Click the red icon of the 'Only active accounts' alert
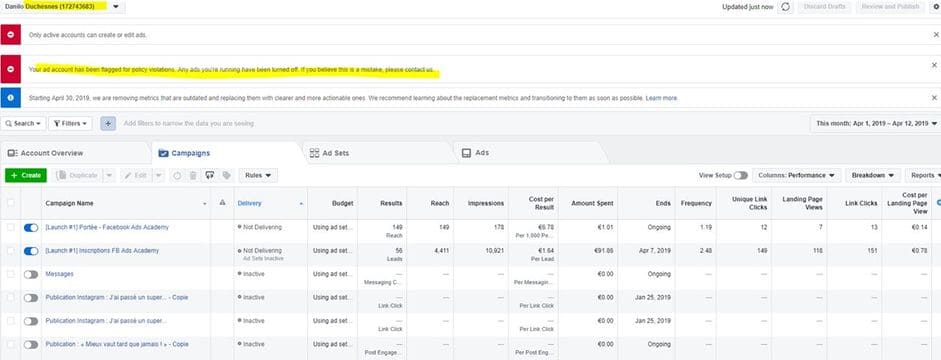Image resolution: width=941 pixels, height=360 pixels. pos(10,35)
